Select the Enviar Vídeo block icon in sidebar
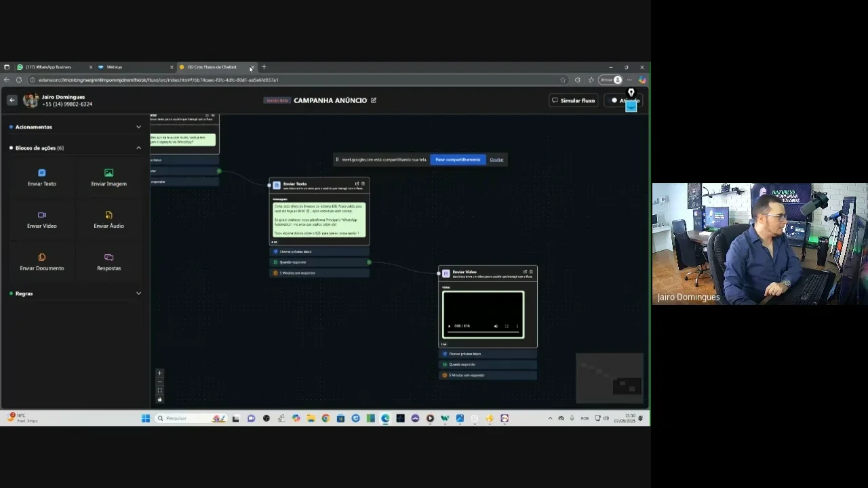Image resolution: width=868 pixels, height=488 pixels. [42, 215]
